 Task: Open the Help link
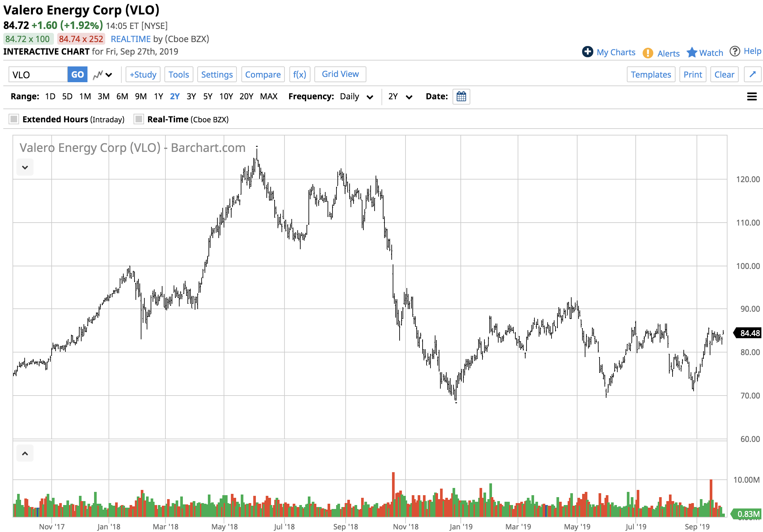[752, 51]
